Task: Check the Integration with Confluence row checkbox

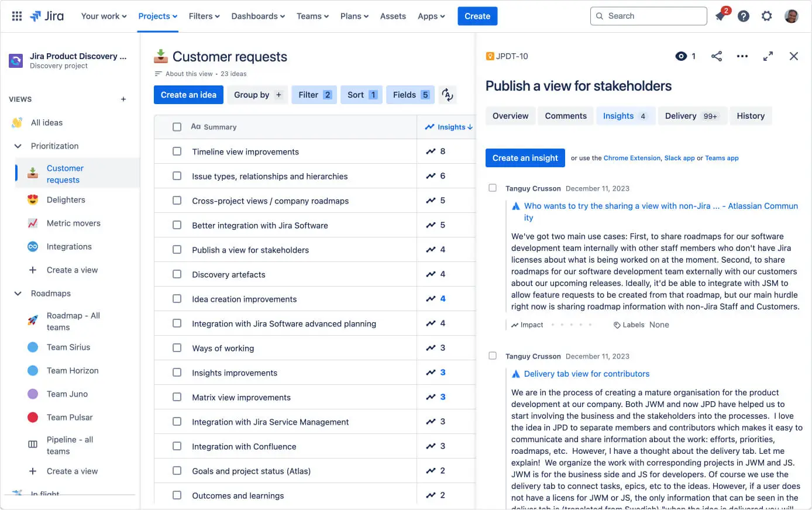Action: 177,446
